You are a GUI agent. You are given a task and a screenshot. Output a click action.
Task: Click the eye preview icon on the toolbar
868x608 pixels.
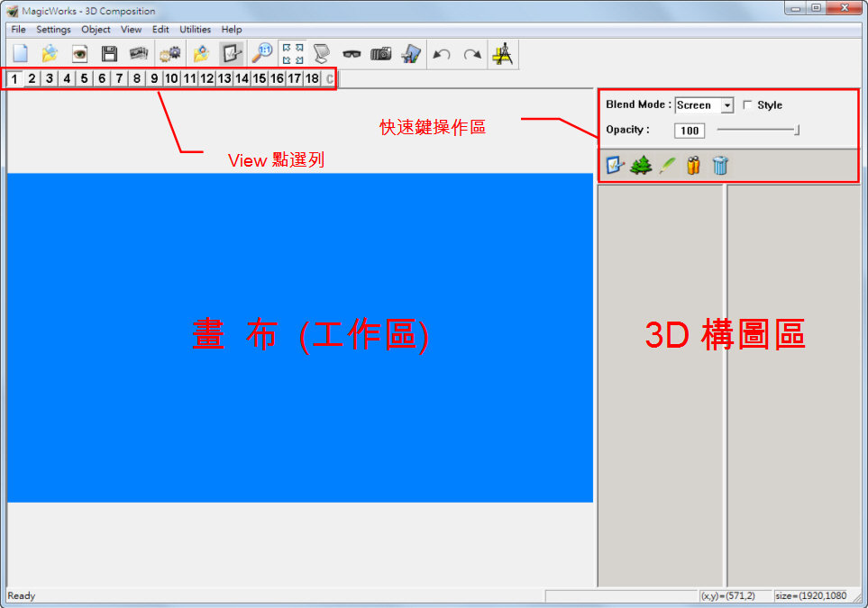click(x=79, y=53)
